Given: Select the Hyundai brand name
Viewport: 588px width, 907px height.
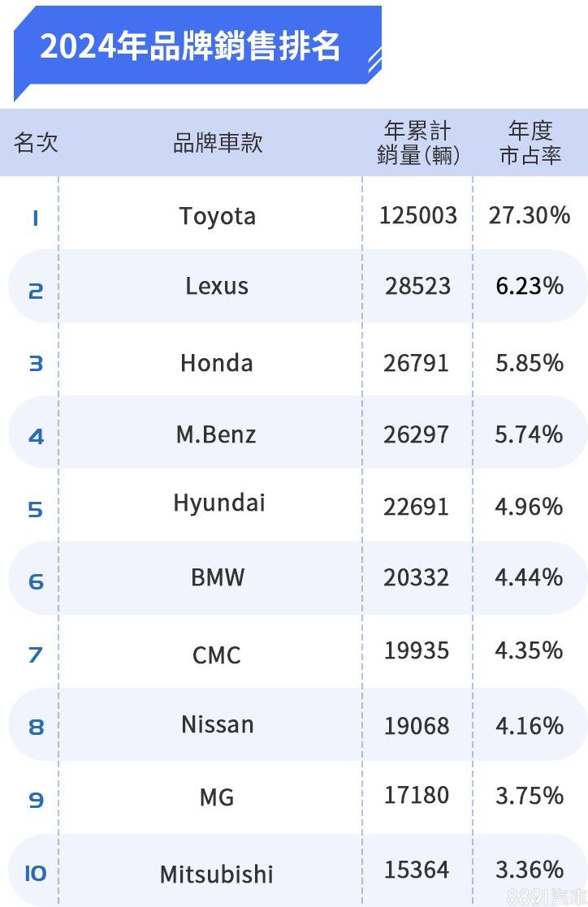Looking at the screenshot, I should (x=219, y=503).
